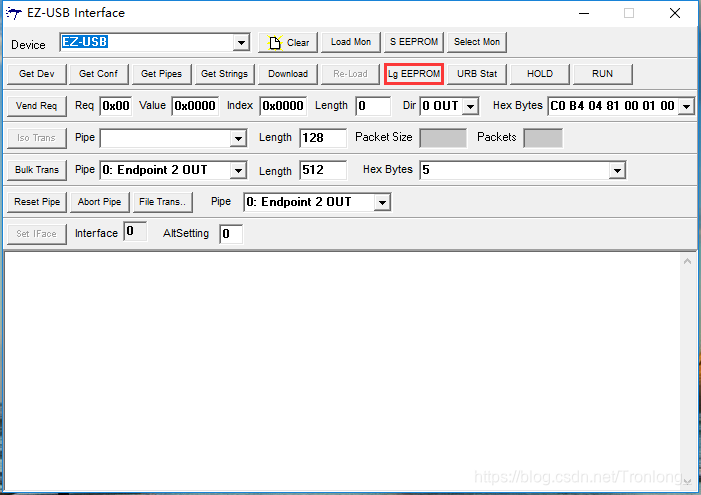This screenshot has width=701, height=495.
Task: Click the Packets field
Action: pyautogui.click(x=543, y=138)
